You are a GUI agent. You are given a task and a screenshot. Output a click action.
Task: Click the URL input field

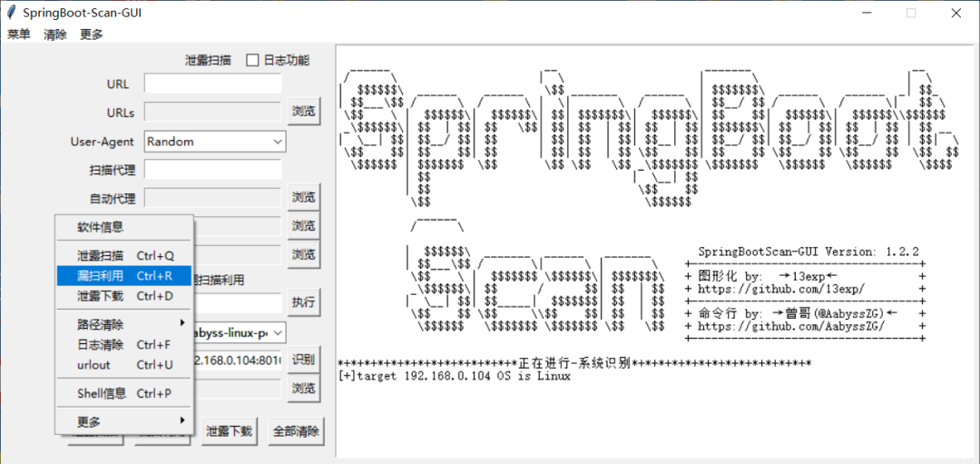point(212,84)
